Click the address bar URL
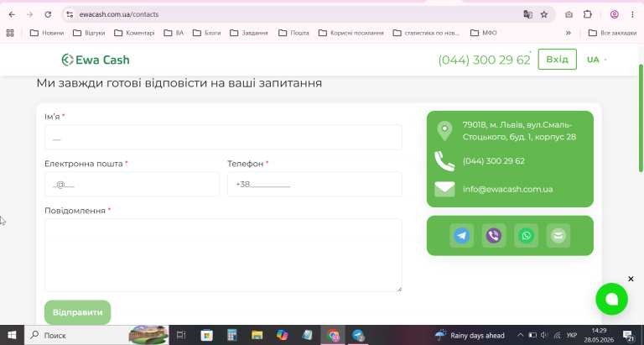Viewport: 644px width, 345px height. click(119, 14)
